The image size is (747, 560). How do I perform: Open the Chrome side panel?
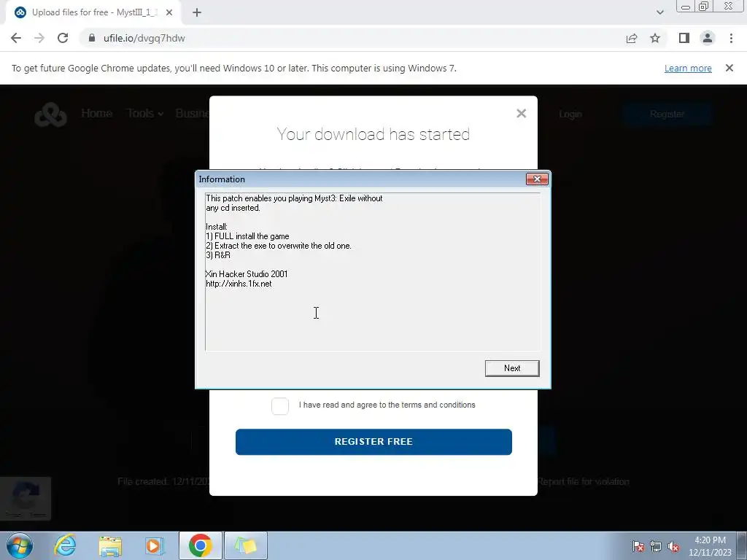point(684,38)
